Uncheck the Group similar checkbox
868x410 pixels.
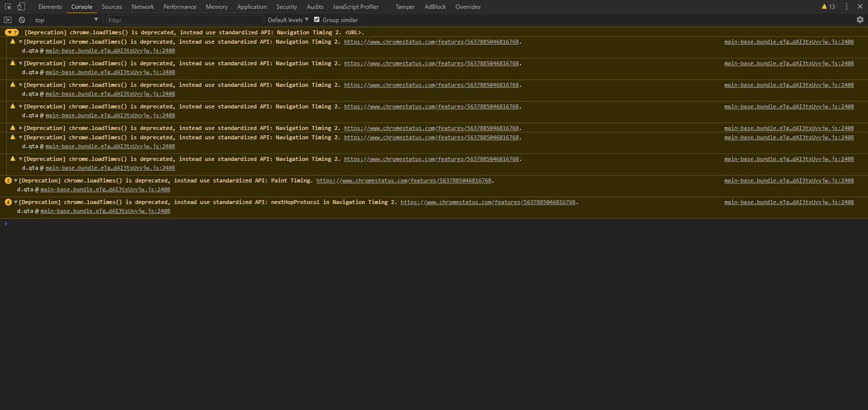coord(316,20)
